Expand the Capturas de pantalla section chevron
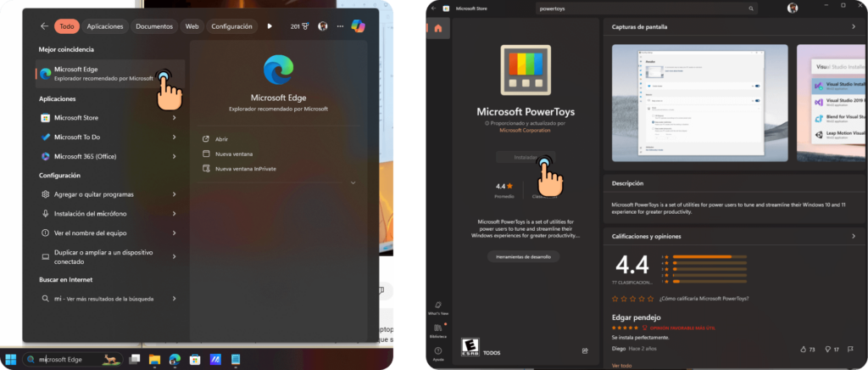Image resolution: width=868 pixels, height=370 pixels. tap(853, 26)
